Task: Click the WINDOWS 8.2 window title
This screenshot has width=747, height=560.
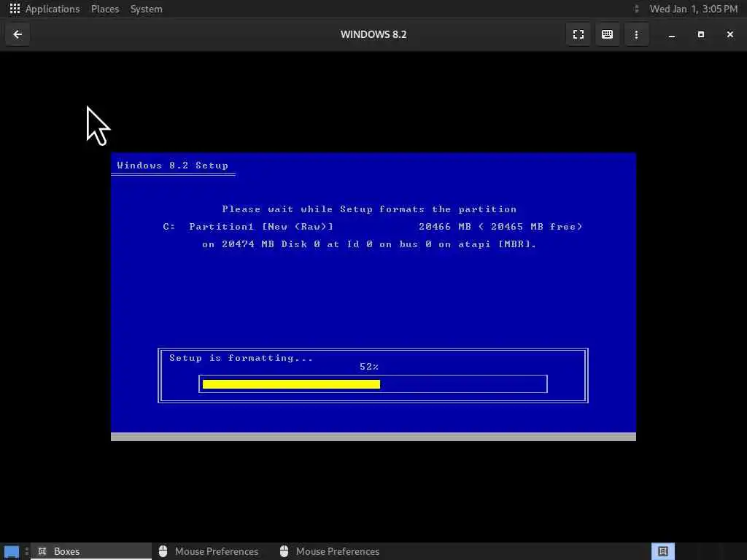Action: pyautogui.click(x=373, y=34)
